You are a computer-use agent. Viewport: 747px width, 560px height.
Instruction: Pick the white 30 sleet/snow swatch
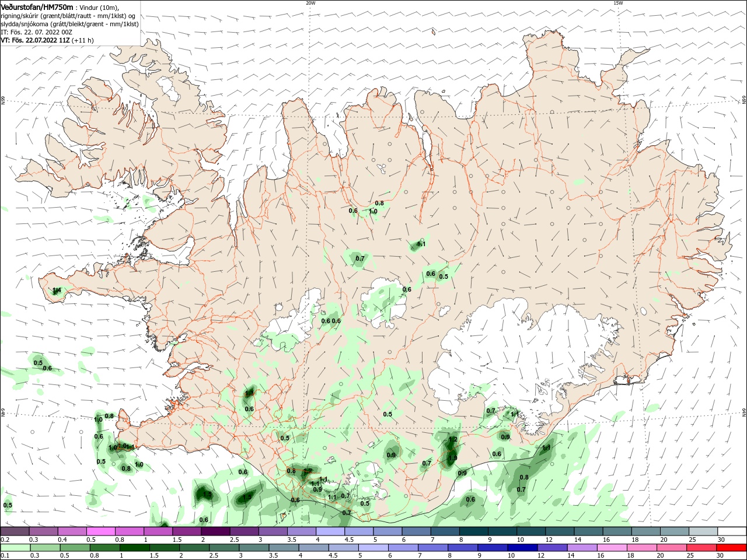pos(732,531)
